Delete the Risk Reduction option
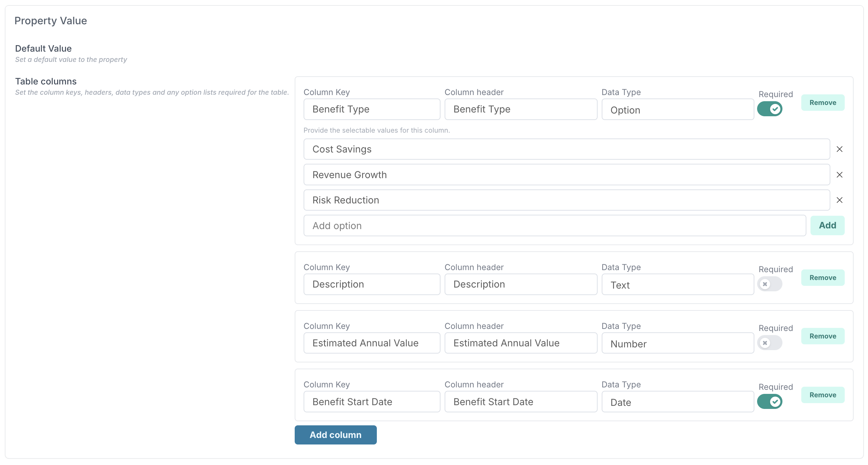 click(x=839, y=200)
